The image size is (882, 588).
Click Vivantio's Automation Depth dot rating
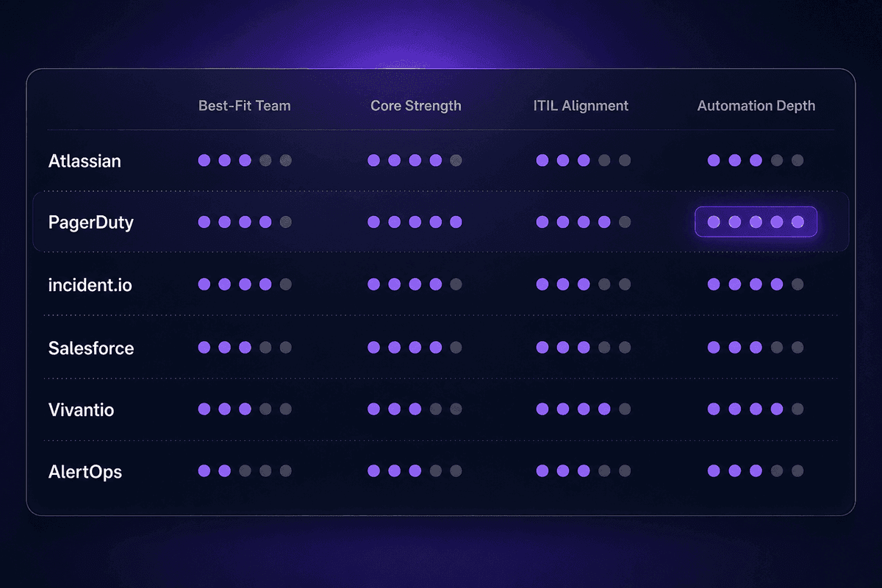coord(756,409)
